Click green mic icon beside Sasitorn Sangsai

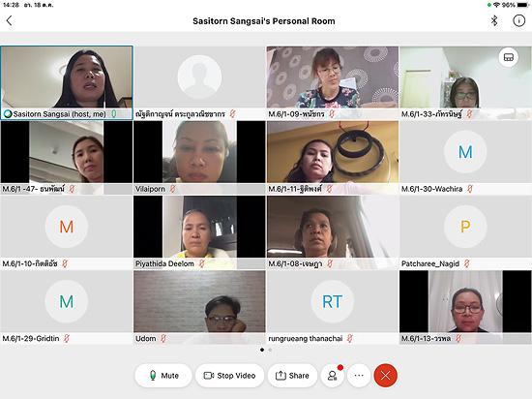(114, 113)
